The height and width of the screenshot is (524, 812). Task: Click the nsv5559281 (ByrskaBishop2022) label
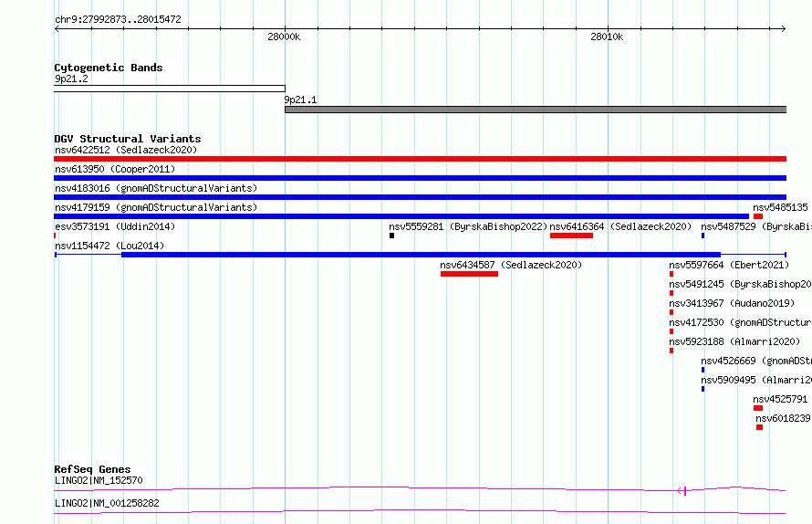[468, 226]
